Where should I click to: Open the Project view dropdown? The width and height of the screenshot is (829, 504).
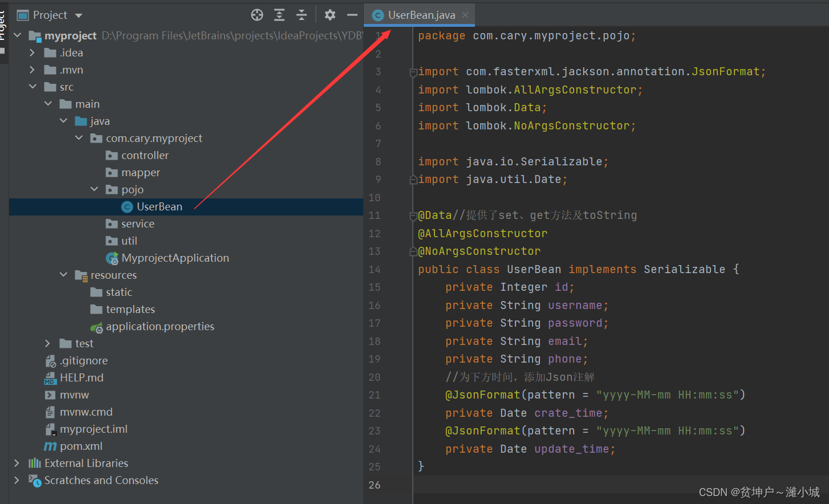click(79, 15)
